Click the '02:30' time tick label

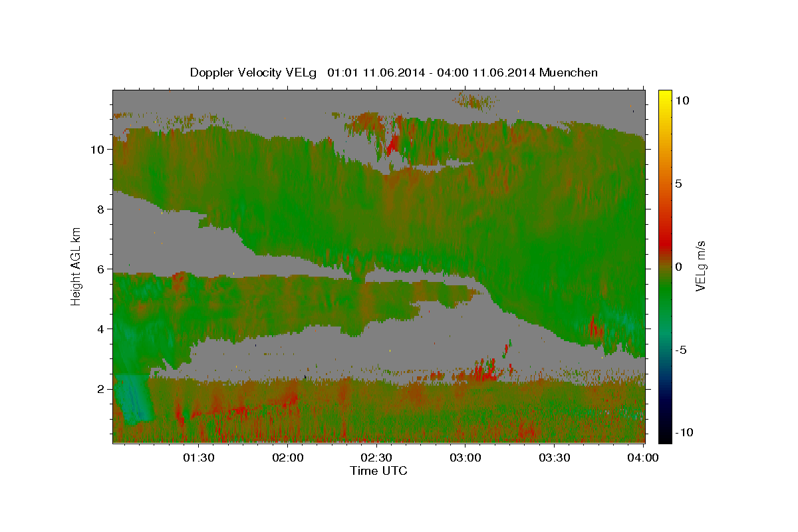tap(377, 458)
